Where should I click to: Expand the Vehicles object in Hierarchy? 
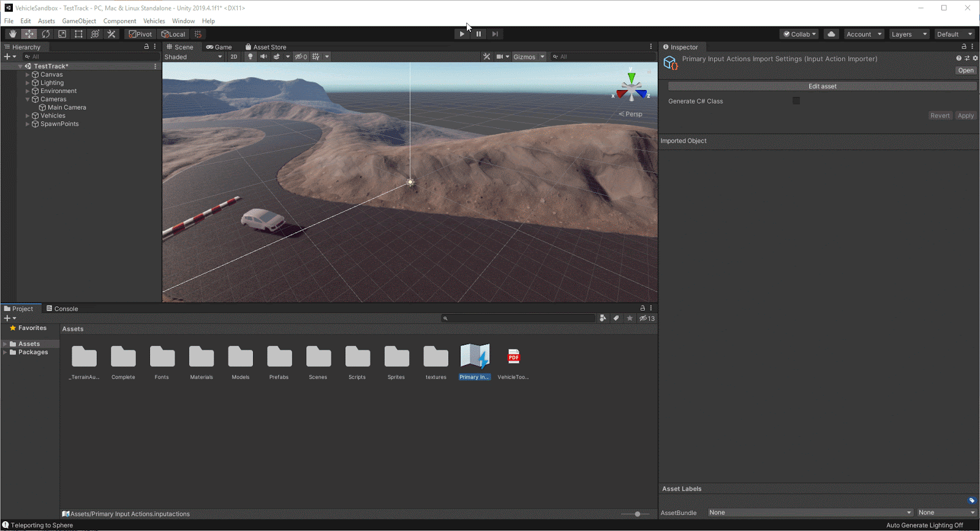pyautogui.click(x=28, y=116)
